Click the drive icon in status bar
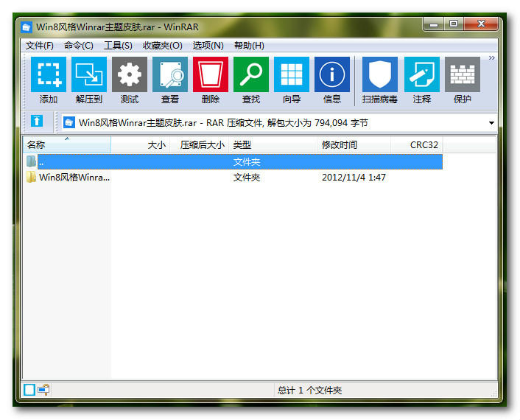 [x=29, y=390]
